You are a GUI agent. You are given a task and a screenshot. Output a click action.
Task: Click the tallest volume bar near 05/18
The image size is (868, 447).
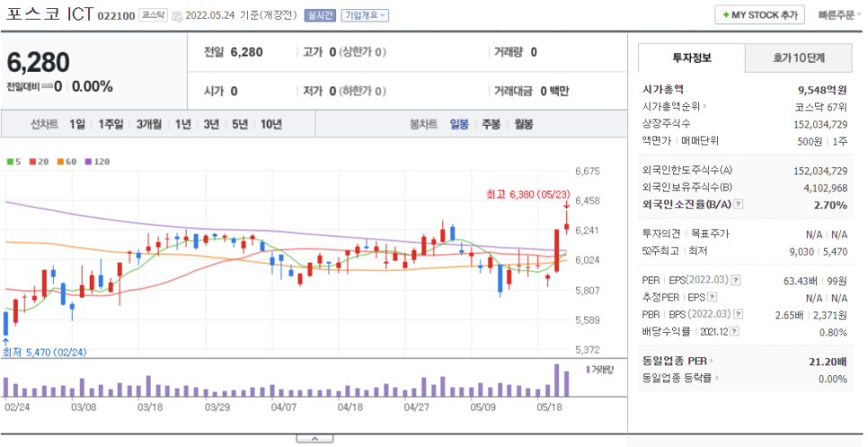(556, 380)
